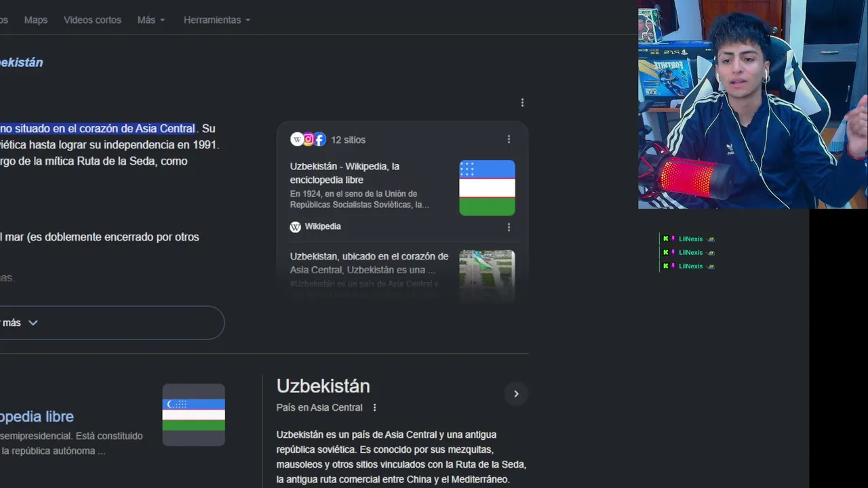This screenshot has width=868, height=488.
Task: Expand the Más dropdown menu
Action: [151, 20]
